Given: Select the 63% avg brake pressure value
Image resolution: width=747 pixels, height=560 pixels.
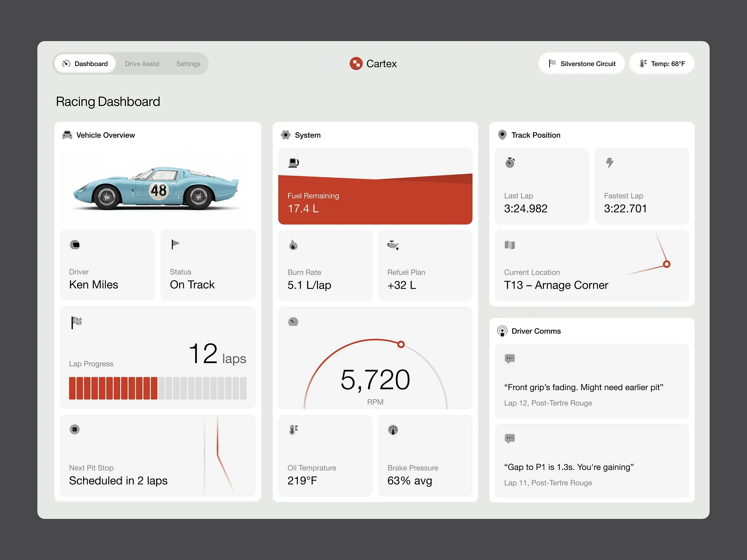Looking at the screenshot, I should 410,481.
